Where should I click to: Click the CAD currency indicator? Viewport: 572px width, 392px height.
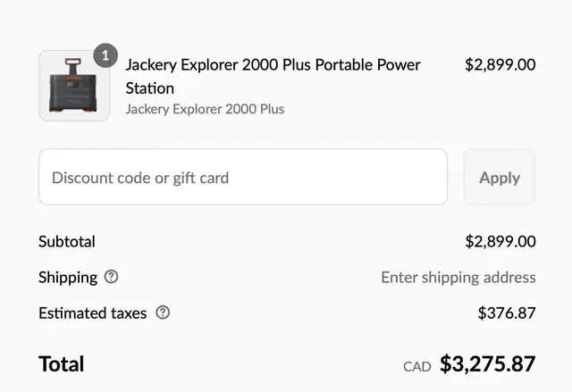point(417,366)
